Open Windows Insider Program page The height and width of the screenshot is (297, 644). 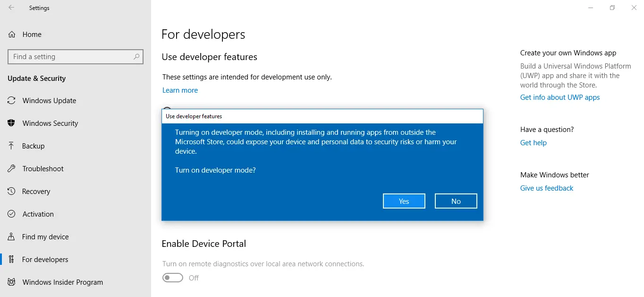pyautogui.click(x=76, y=282)
